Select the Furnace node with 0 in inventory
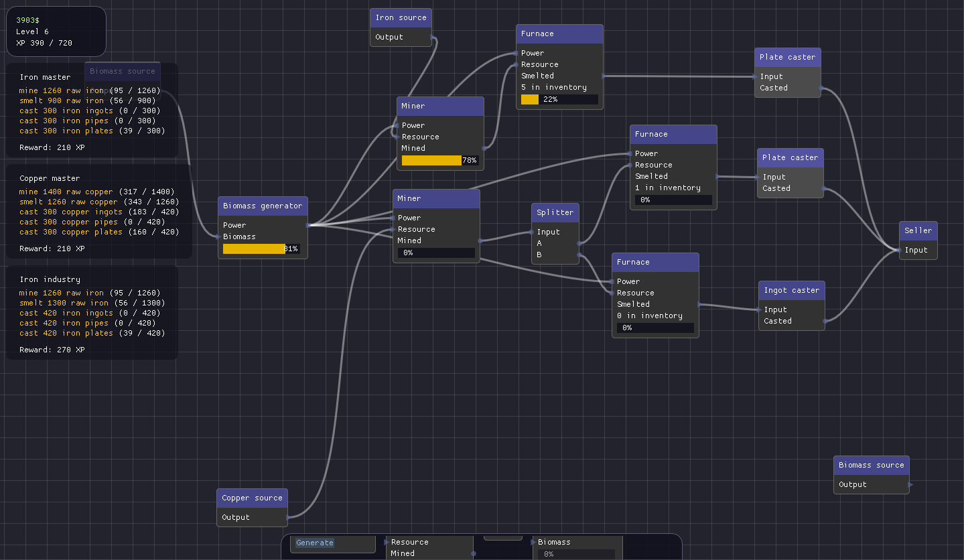Screen dimensions: 964x560 pos(655,262)
